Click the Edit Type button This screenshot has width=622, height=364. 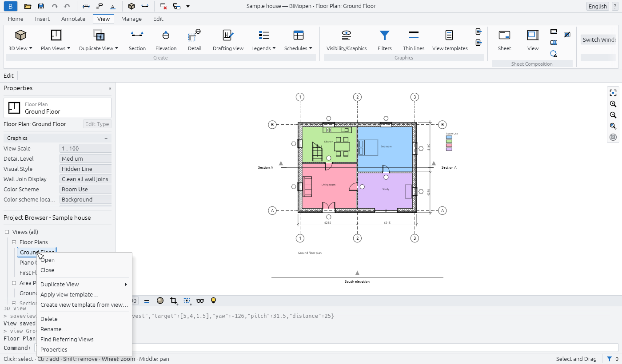click(x=97, y=124)
